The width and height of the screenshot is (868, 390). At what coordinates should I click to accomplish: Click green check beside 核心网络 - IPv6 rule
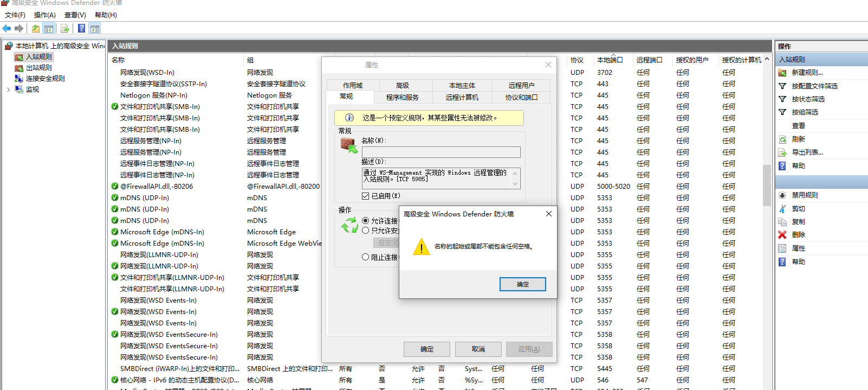point(115,380)
